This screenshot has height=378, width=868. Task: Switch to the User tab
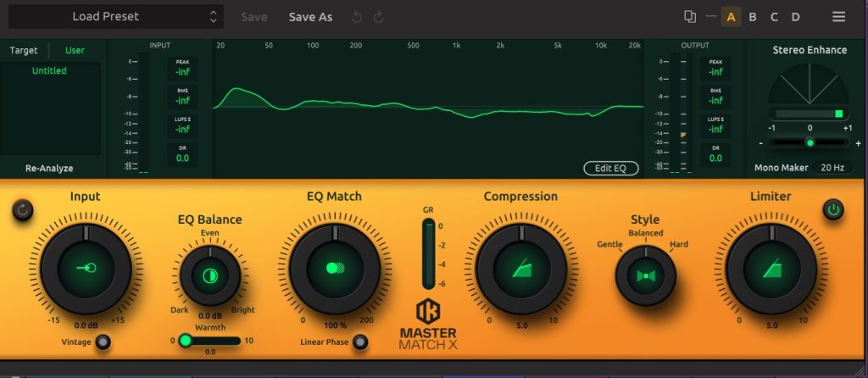point(75,51)
